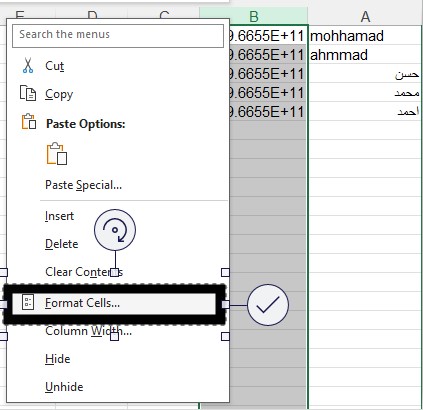Image resolution: width=423 pixels, height=410 pixels.
Task: Choose Hide to hide the column
Action: [58, 359]
